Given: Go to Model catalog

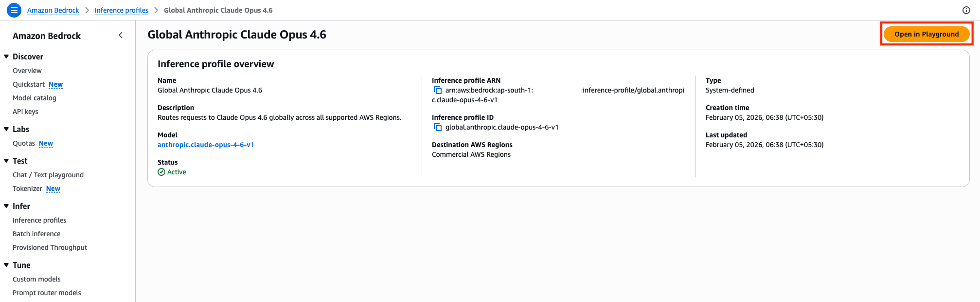Looking at the screenshot, I should [x=35, y=98].
